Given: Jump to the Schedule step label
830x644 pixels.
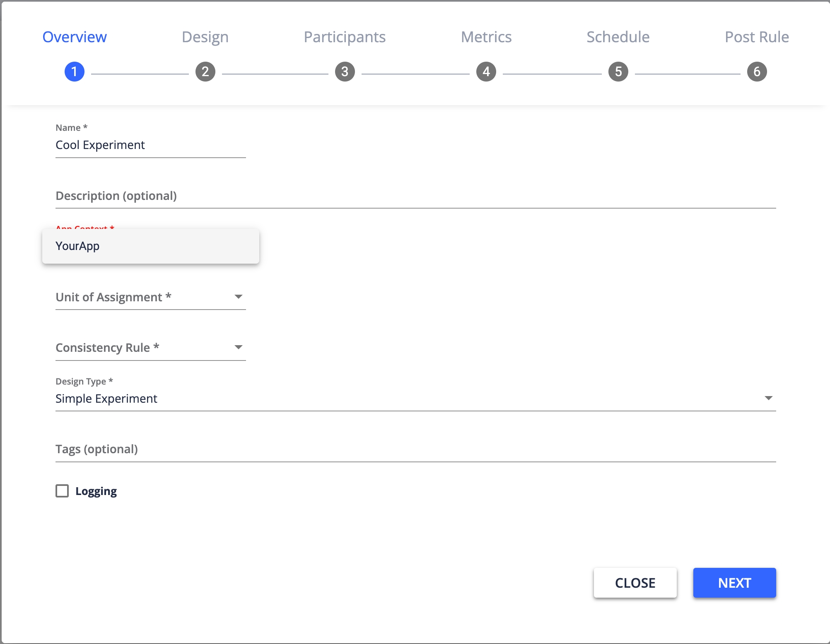Looking at the screenshot, I should click(x=618, y=37).
